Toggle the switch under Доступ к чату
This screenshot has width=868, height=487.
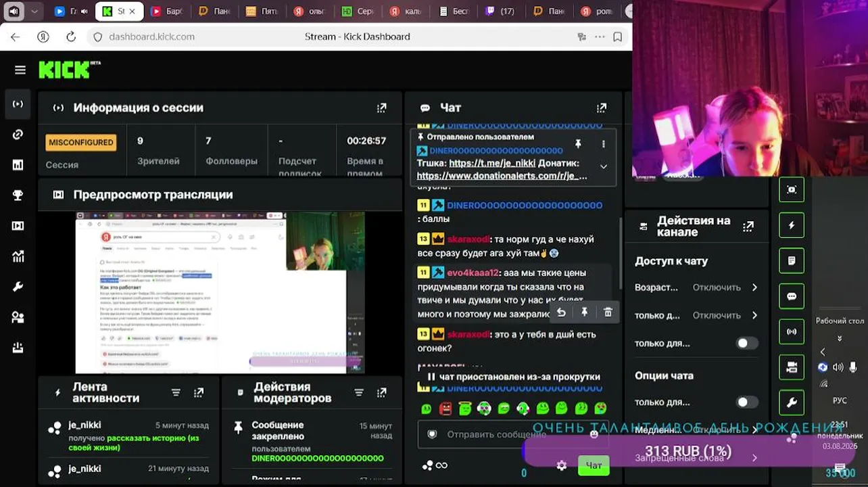[x=747, y=343]
